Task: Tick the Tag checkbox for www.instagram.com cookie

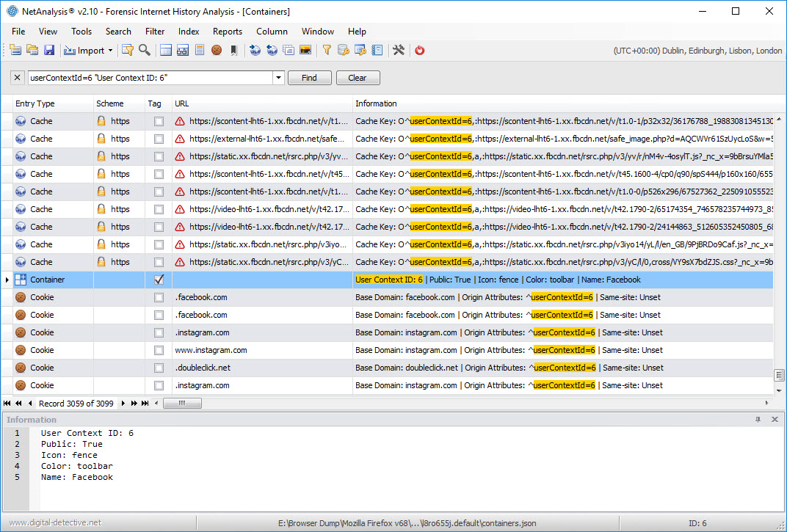Action: pos(159,350)
